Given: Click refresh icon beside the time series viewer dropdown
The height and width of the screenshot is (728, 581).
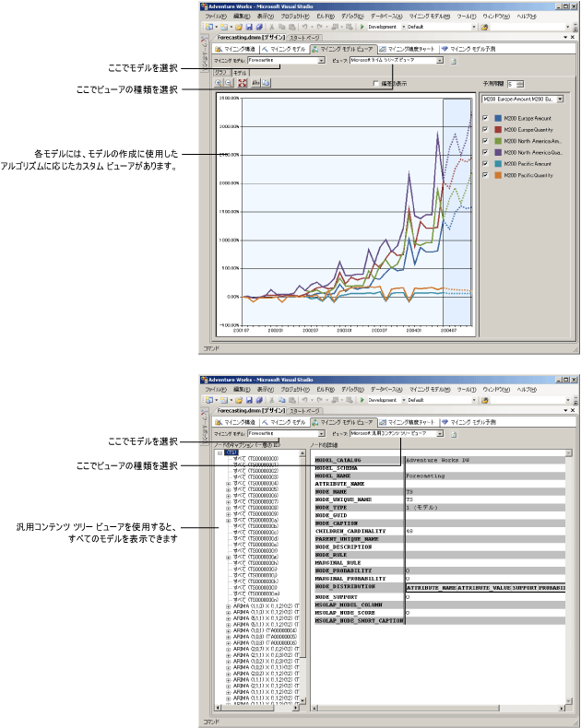Looking at the screenshot, I should tap(454, 61).
